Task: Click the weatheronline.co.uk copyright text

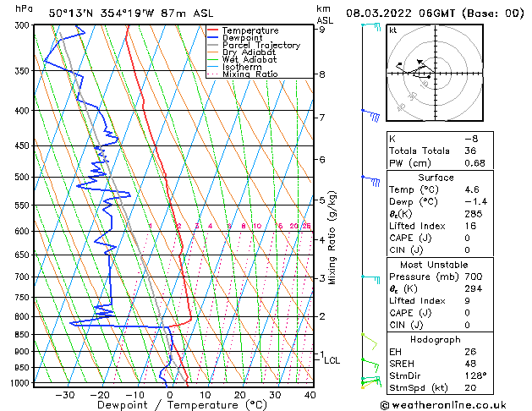Action: tap(443, 405)
